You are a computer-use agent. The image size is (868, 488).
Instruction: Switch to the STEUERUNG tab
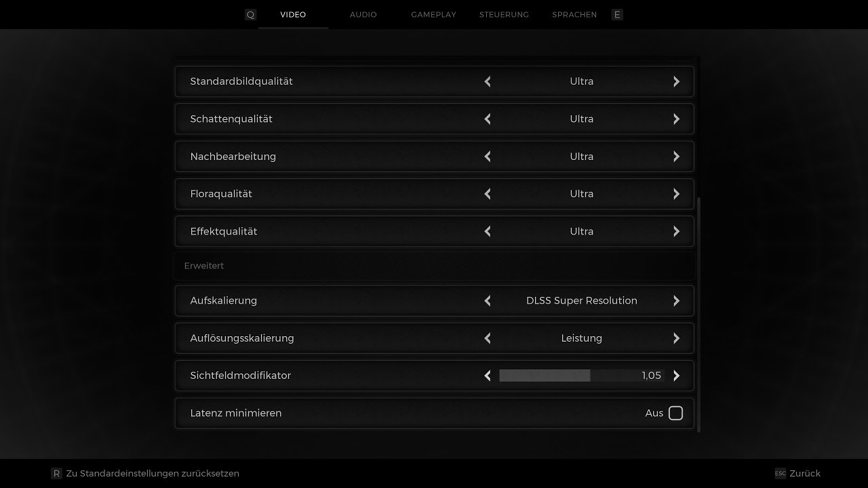[x=504, y=14]
